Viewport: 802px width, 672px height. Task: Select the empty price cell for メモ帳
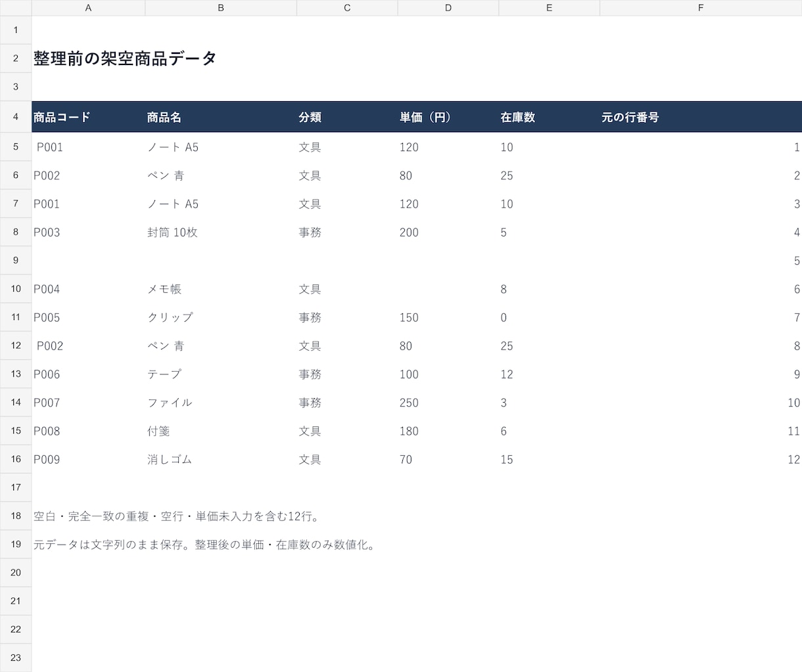tap(448, 289)
